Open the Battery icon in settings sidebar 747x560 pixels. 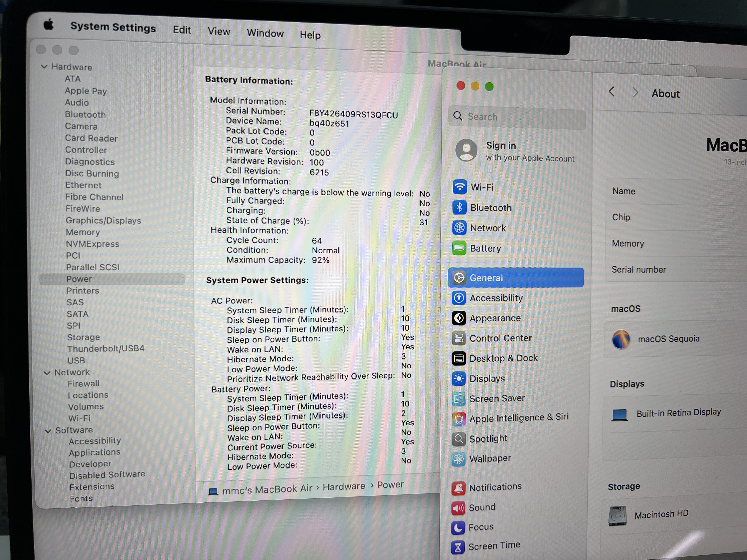459,248
